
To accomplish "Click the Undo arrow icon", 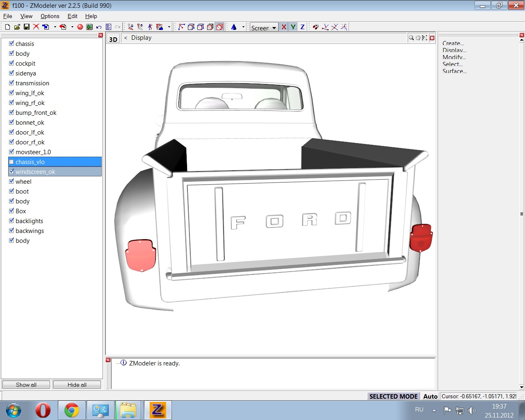I will tap(99, 27).
